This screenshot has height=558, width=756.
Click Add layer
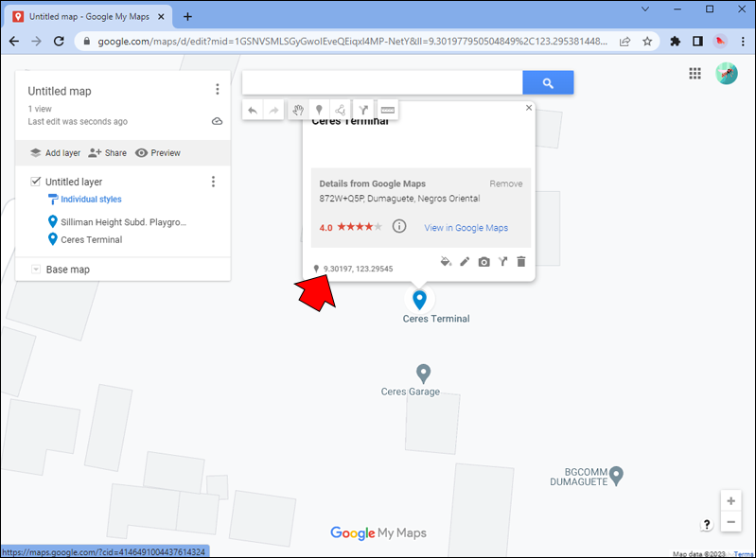click(x=55, y=153)
